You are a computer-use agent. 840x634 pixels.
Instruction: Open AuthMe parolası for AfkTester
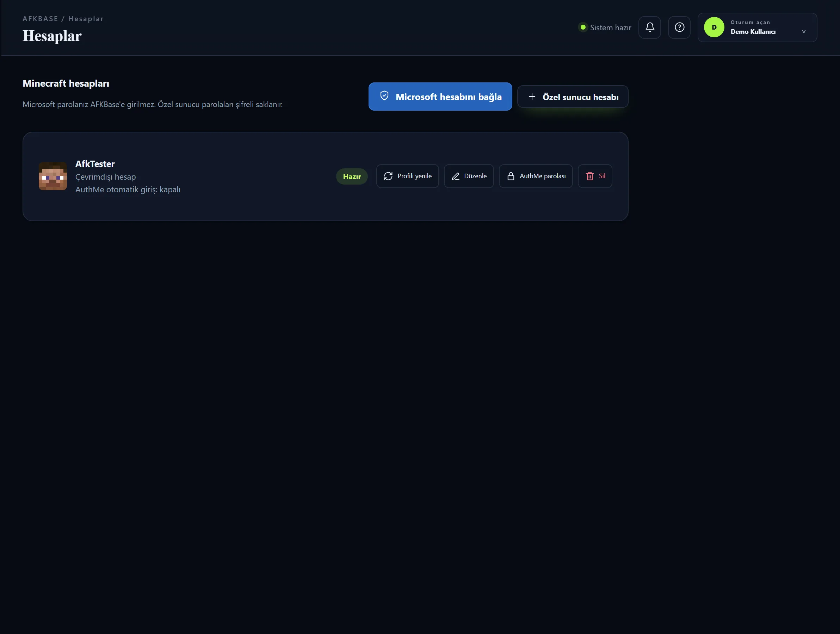tap(536, 176)
